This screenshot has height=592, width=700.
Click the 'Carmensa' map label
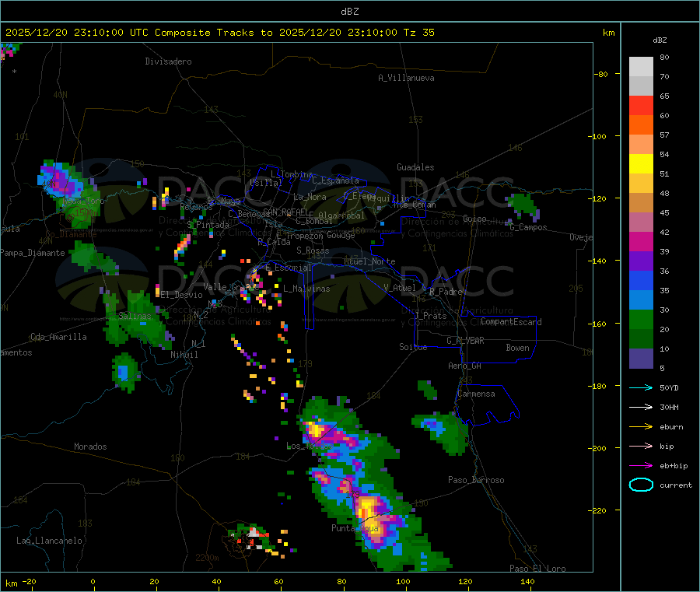coord(476,394)
